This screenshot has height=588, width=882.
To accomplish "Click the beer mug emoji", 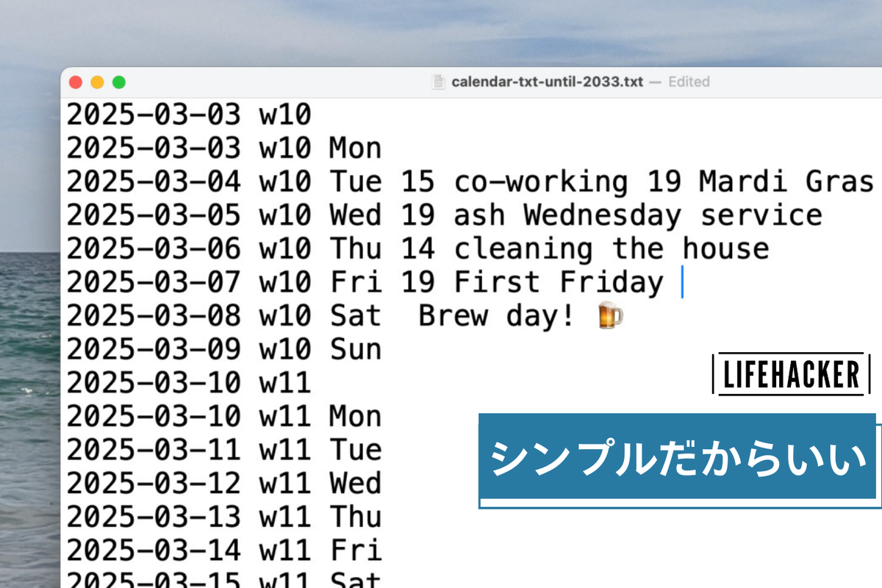I will coord(610,316).
